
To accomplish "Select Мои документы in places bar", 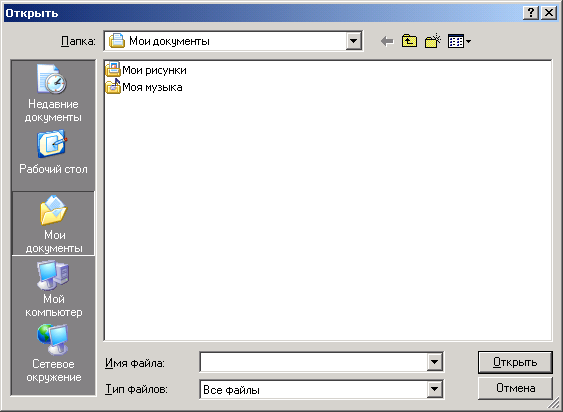I will [53, 223].
